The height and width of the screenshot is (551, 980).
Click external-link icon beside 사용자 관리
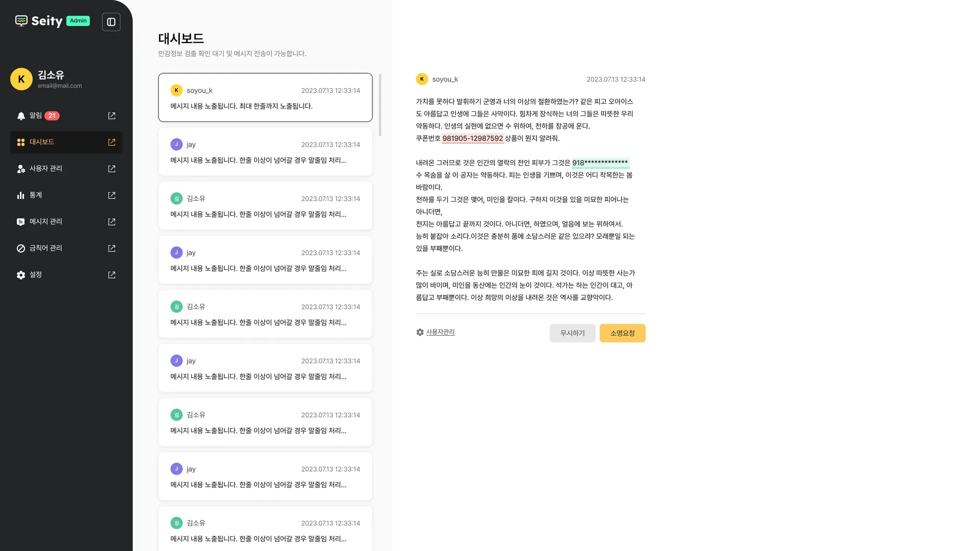click(111, 169)
